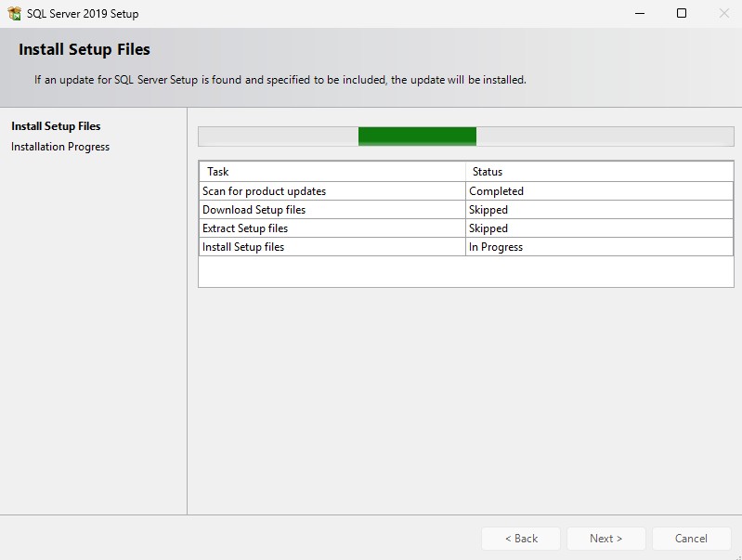Select Installation Progress step in sidebar
The height and width of the screenshot is (560, 742).
60,147
